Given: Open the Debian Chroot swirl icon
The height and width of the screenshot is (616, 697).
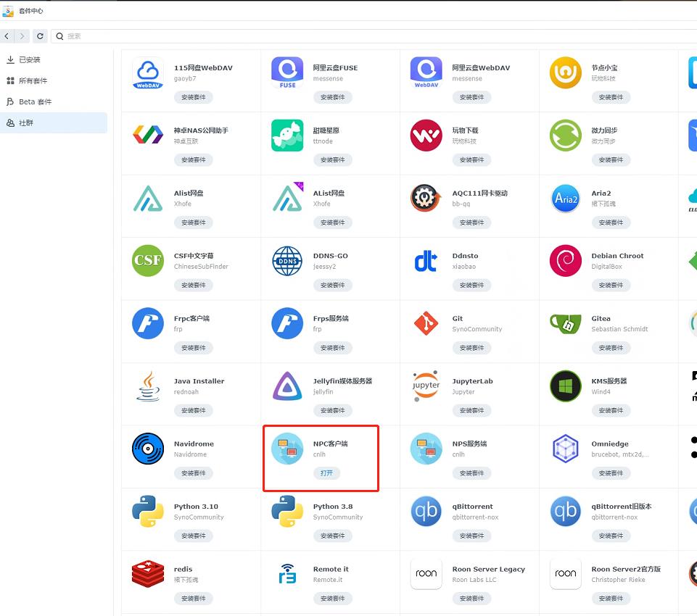Looking at the screenshot, I should pos(565,261).
